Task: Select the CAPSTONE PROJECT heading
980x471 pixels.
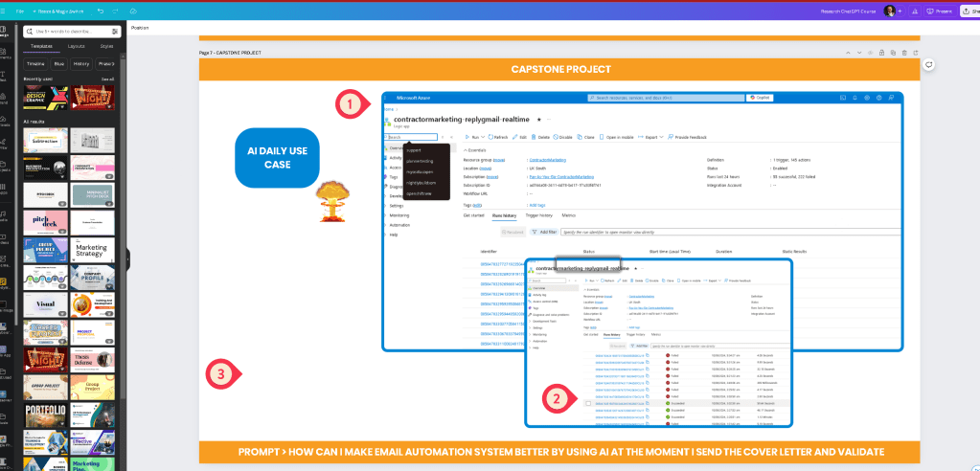Action: click(x=560, y=69)
